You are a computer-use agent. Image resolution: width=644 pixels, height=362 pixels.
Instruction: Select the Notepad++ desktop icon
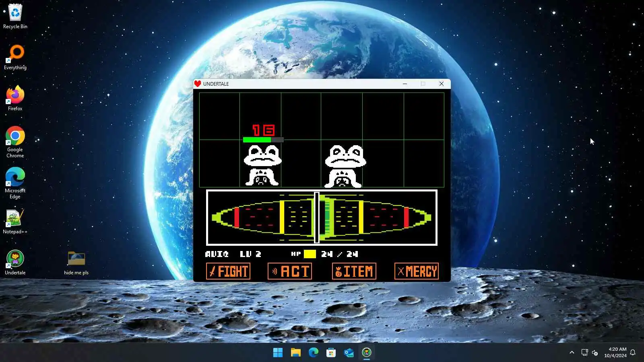pyautogui.click(x=15, y=221)
